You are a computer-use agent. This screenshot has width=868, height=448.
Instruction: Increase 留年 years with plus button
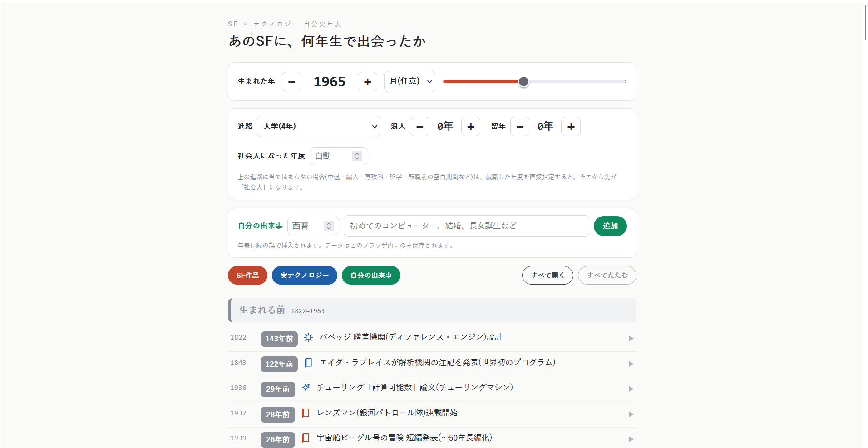[x=571, y=127]
